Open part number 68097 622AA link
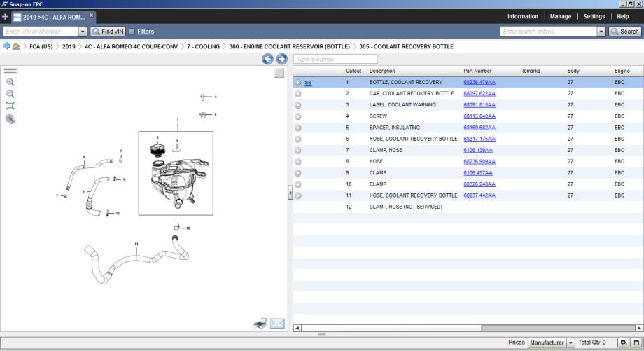The image size is (644, 351). click(479, 94)
